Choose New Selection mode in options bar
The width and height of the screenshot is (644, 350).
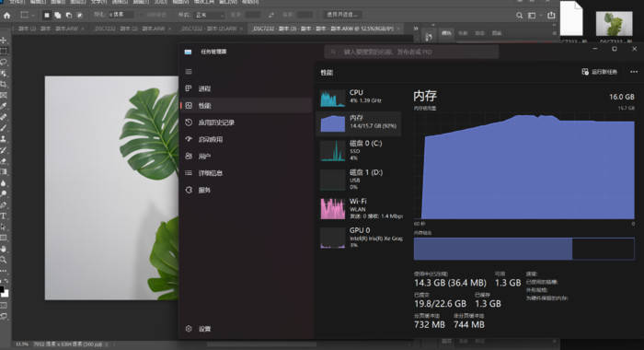click(47, 16)
